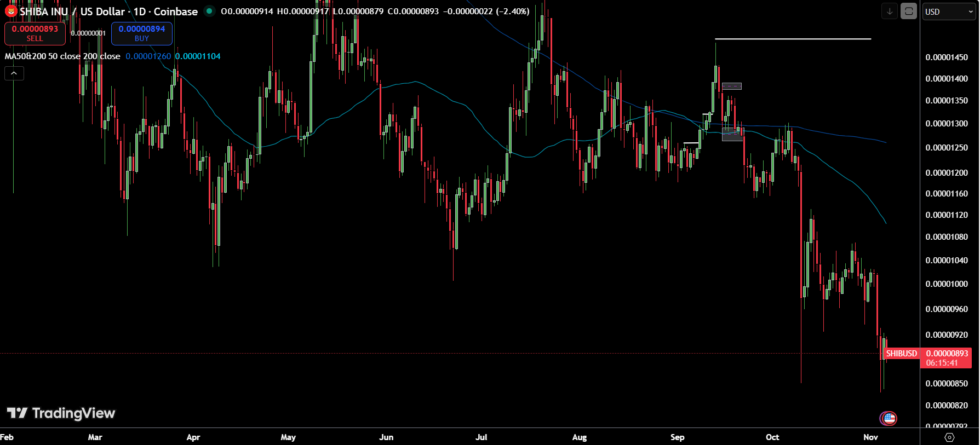980x445 pixels.
Task: Click the 1D interval in the chart title
Action: click(140, 11)
